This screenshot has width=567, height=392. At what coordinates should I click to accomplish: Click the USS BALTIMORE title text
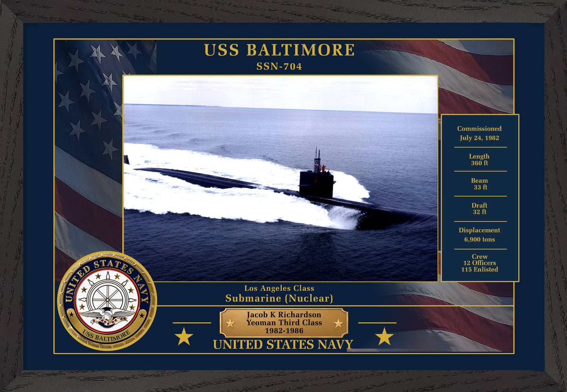click(279, 50)
